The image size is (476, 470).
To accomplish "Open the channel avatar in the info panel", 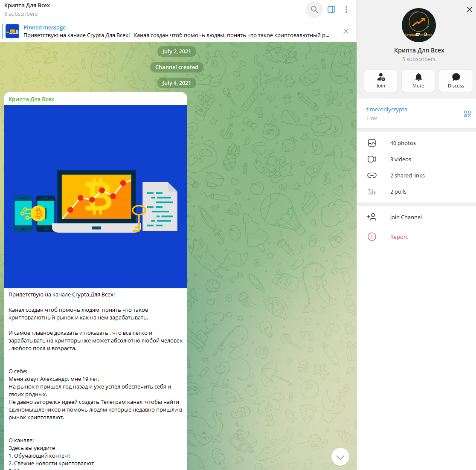I will point(418,25).
